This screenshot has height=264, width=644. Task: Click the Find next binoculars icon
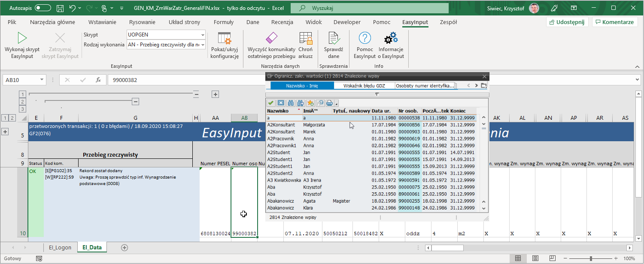pos(301,103)
